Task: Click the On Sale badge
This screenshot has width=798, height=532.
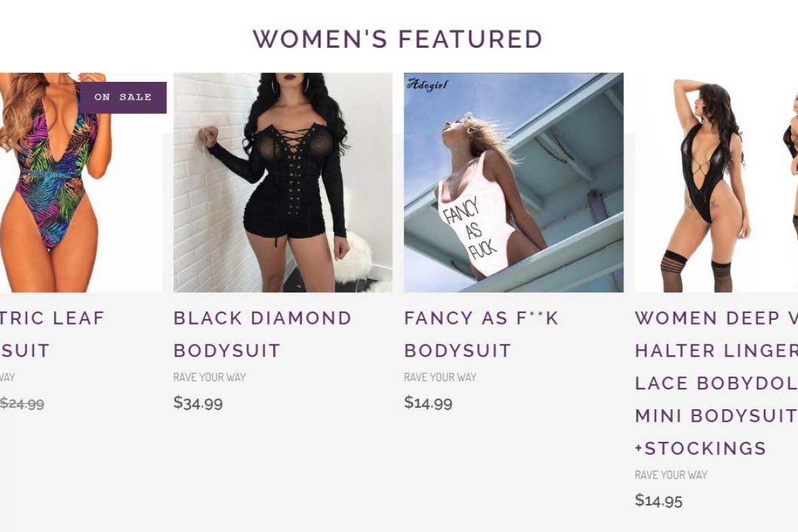Action: point(123,98)
